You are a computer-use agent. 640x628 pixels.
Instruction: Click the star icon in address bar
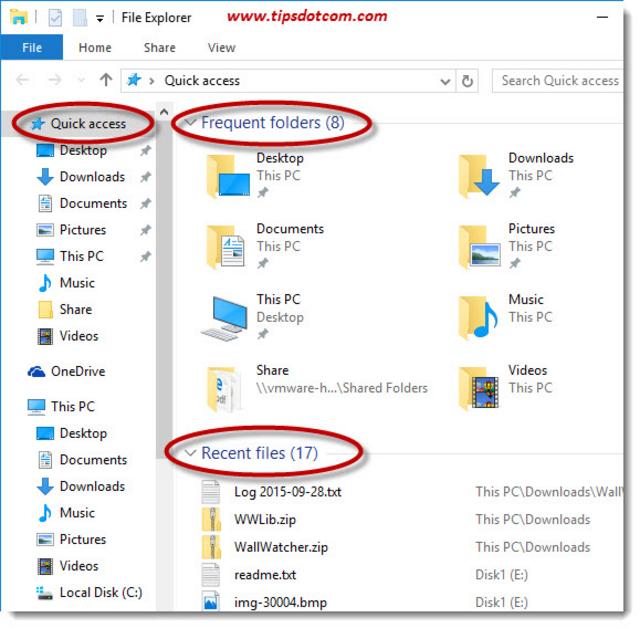(134, 80)
